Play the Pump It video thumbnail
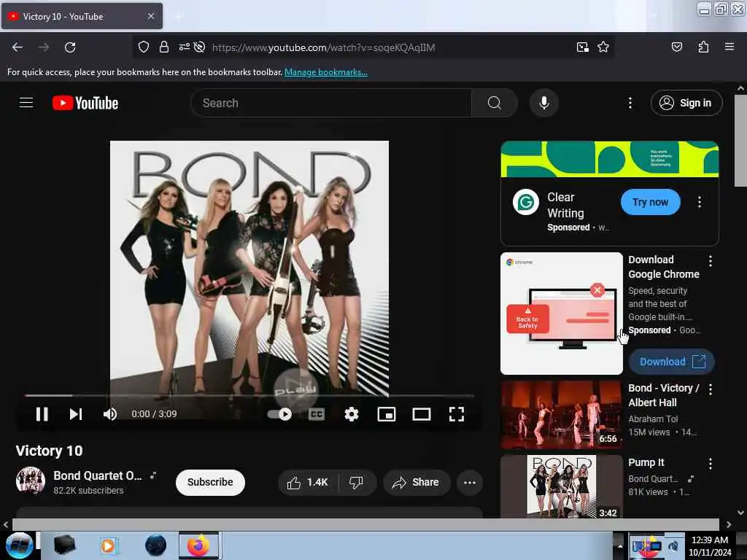Screen dimensions: 747x560 (561, 486)
